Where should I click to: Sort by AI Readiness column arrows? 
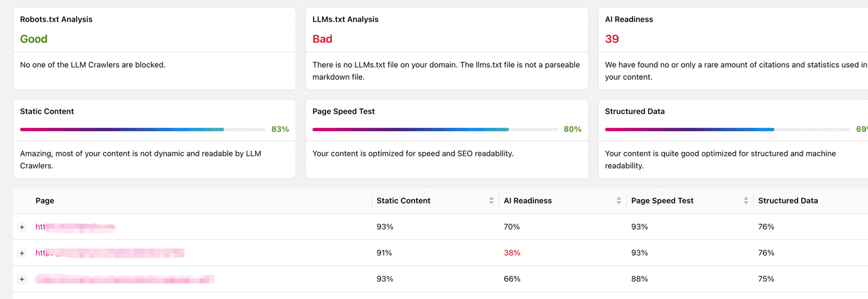tap(618, 200)
